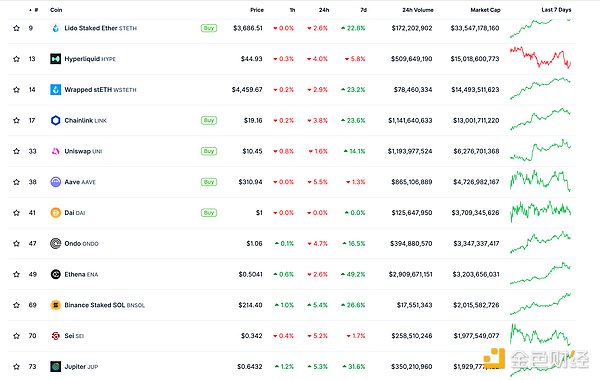
Task: Click the Dai orange coin logo
Action: [55, 213]
